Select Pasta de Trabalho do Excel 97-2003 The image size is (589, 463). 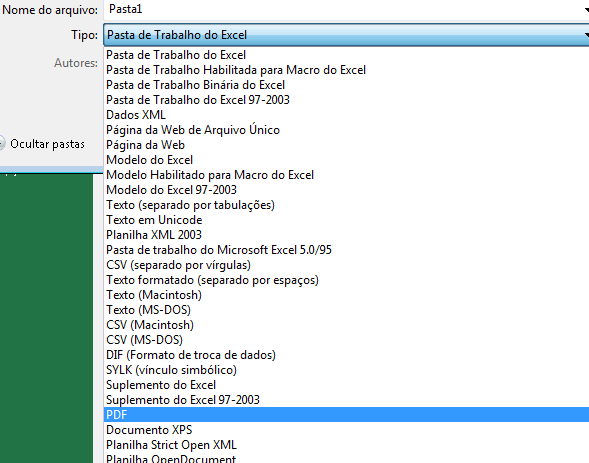[346, 100]
